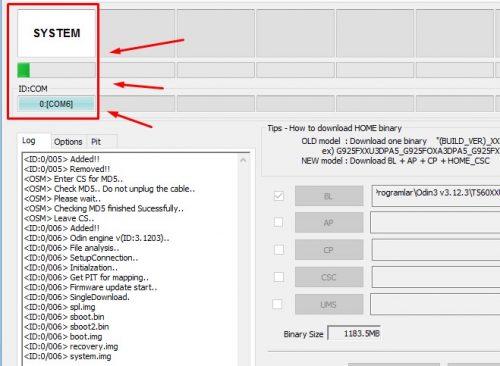
Task: Click the CSC file path field
Action: tap(436, 277)
